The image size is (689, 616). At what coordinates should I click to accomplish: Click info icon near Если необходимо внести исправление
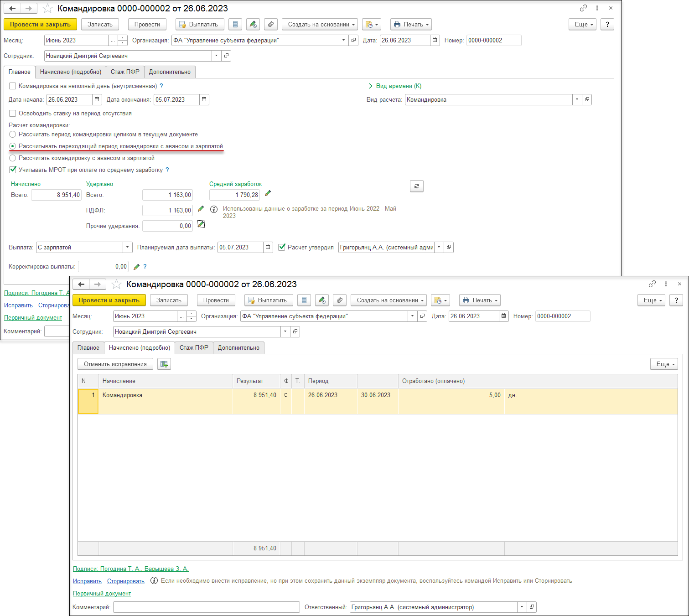(154, 580)
